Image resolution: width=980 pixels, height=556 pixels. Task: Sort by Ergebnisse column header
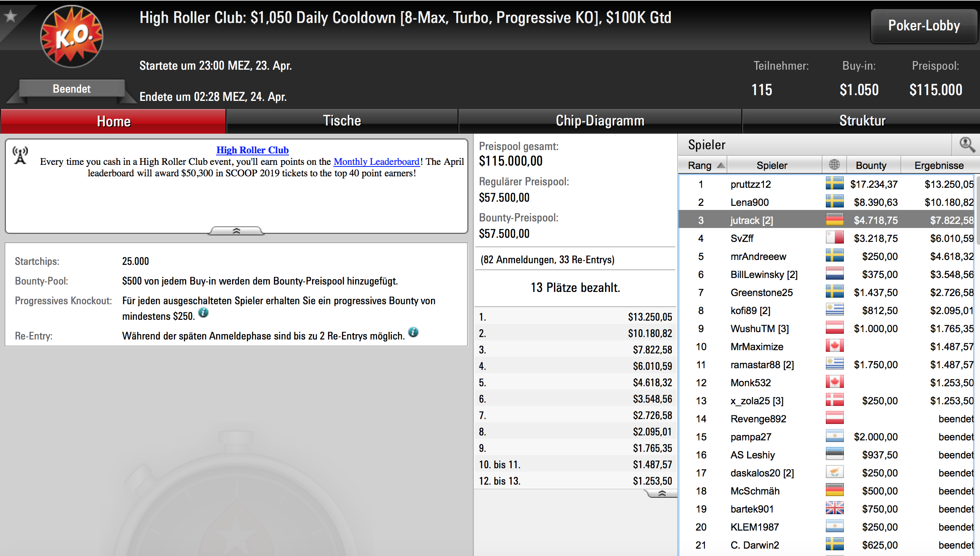click(939, 165)
